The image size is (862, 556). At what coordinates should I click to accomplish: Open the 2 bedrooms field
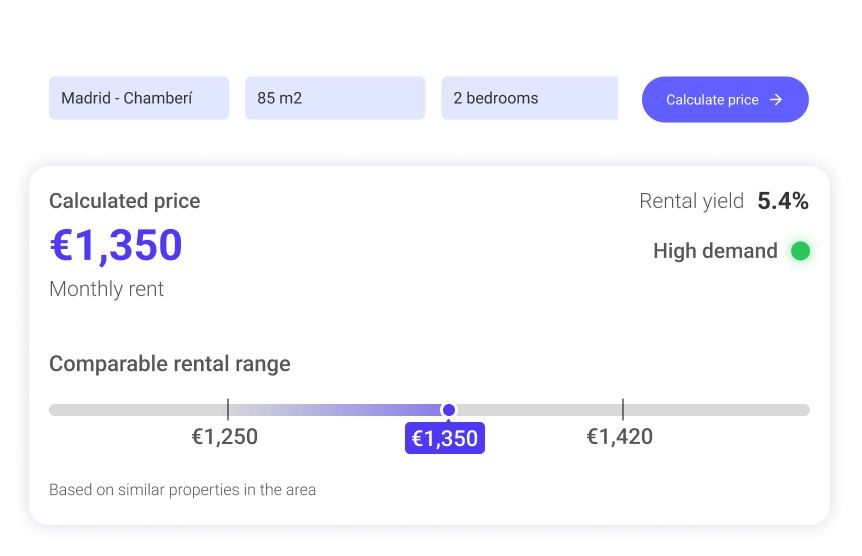coord(529,98)
